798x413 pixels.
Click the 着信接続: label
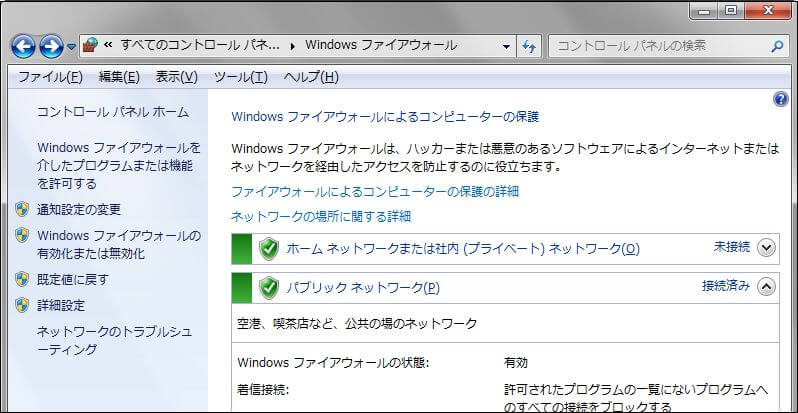pyautogui.click(x=263, y=390)
